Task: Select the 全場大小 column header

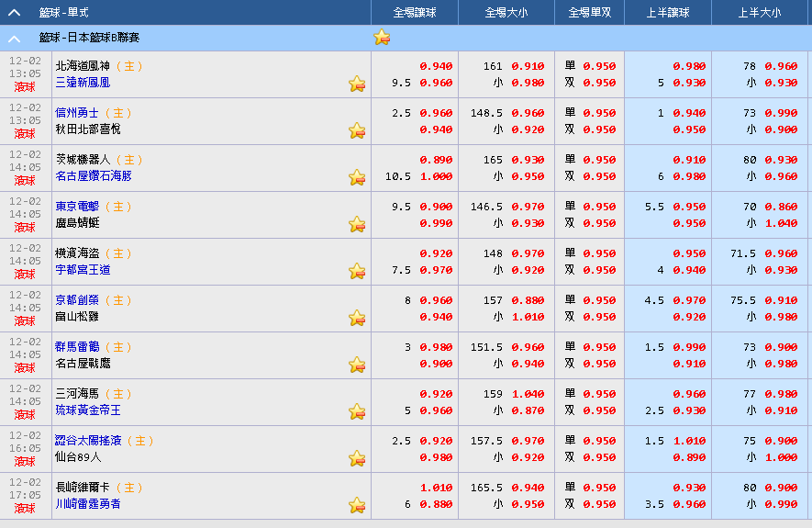Action: click(x=506, y=13)
